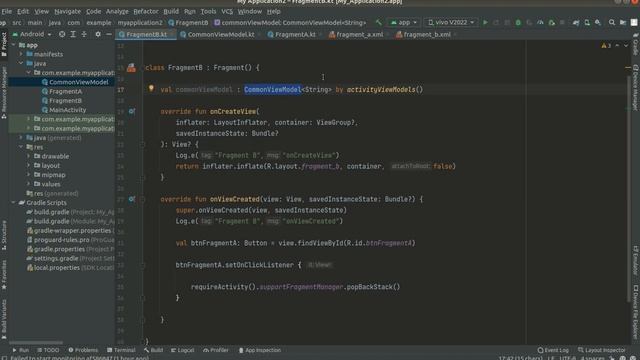
Task: Click the intention lightbulb on line 17
Action: pos(151,88)
